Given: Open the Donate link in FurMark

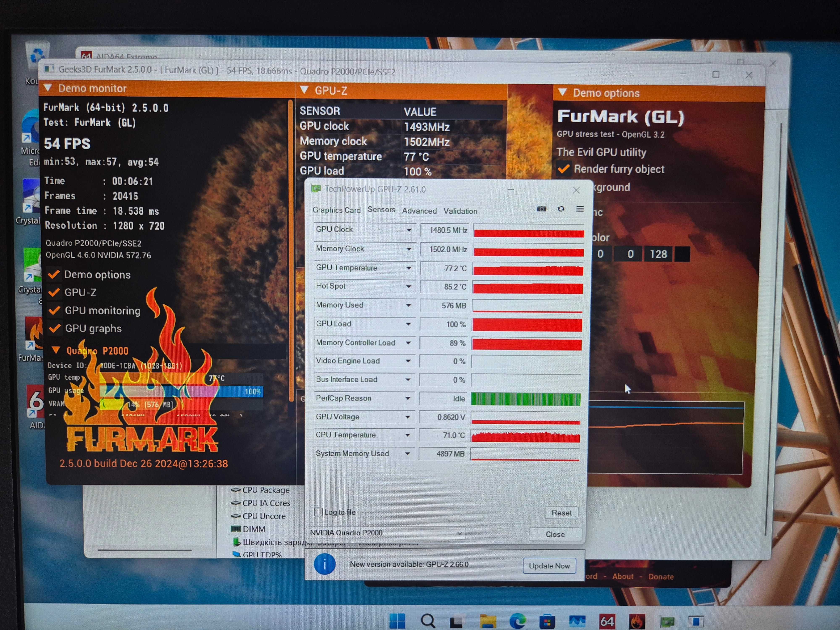Looking at the screenshot, I should (661, 576).
